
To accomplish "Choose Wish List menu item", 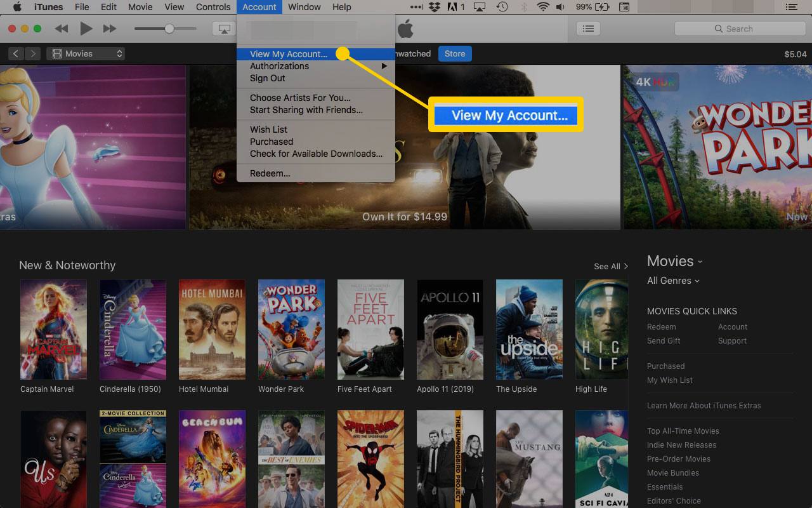I will click(x=316, y=130).
